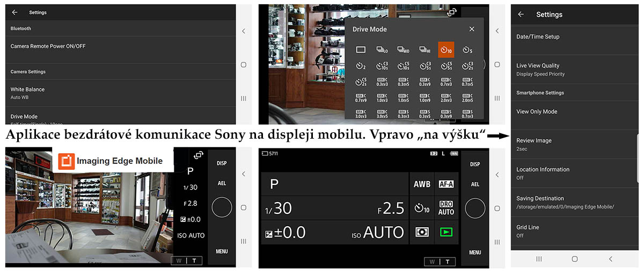The height and width of the screenshot is (273, 644).
Task: Tap display-switch icon above P in live view
Action: click(199, 155)
